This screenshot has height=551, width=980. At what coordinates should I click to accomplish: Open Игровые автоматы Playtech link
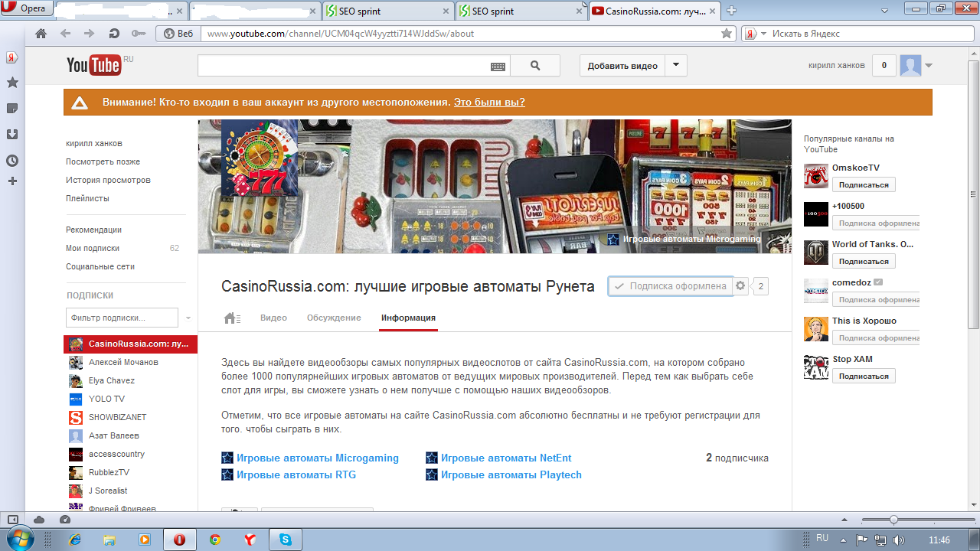tap(511, 474)
